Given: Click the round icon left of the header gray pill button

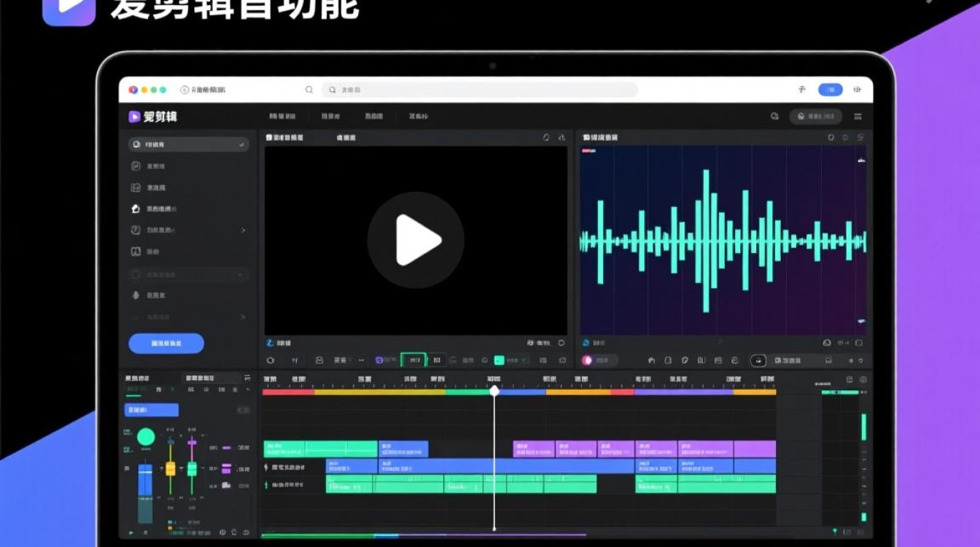Looking at the screenshot, I should coord(774,117).
